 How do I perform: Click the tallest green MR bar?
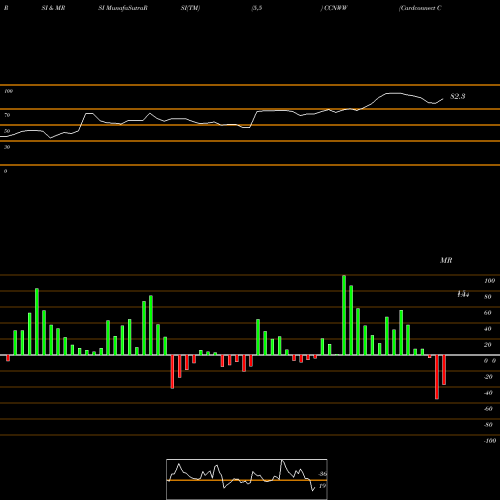click(x=344, y=315)
